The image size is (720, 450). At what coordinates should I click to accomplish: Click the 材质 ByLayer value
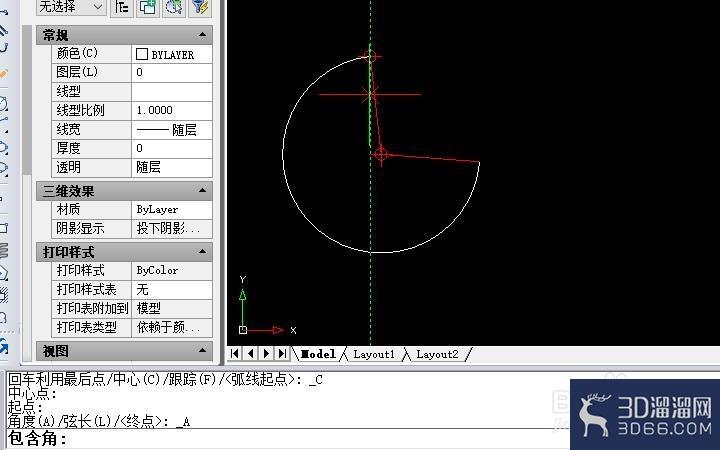(172, 210)
